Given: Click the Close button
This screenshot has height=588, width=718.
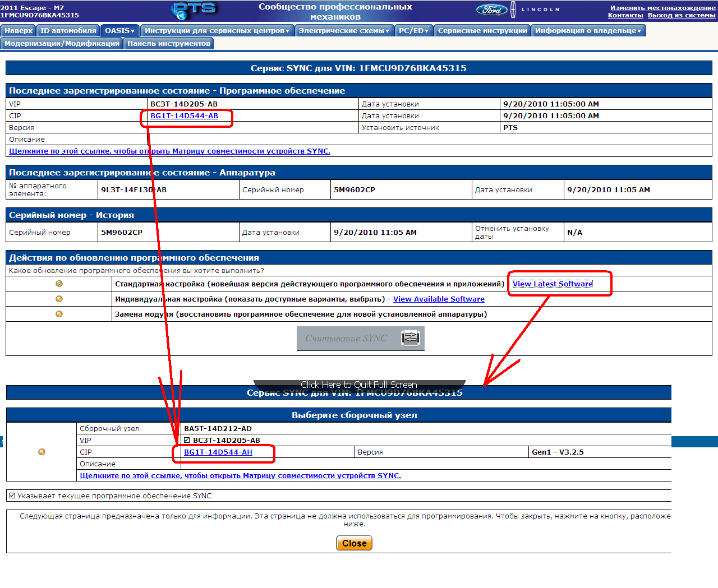Looking at the screenshot, I should pyautogui.click(x=355, y=543).
